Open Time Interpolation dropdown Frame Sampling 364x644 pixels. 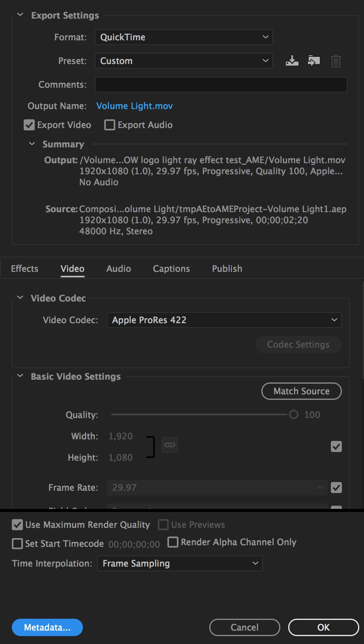coord(180,563)
